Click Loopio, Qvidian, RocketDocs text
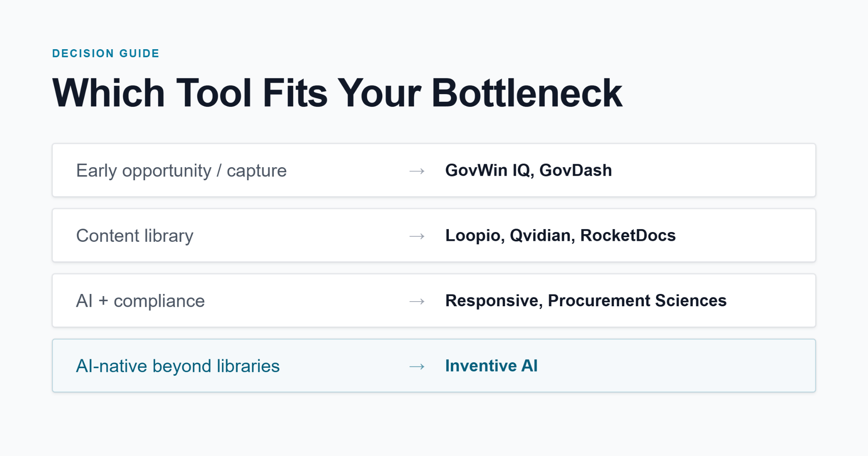Screen dimensions: 868x456 pos(560,235)
